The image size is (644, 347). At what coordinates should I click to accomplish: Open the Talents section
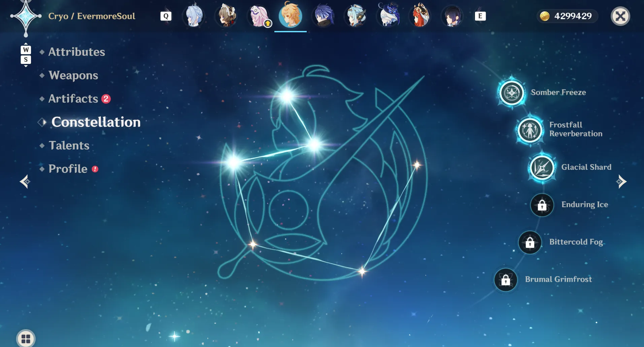point(69,145)
